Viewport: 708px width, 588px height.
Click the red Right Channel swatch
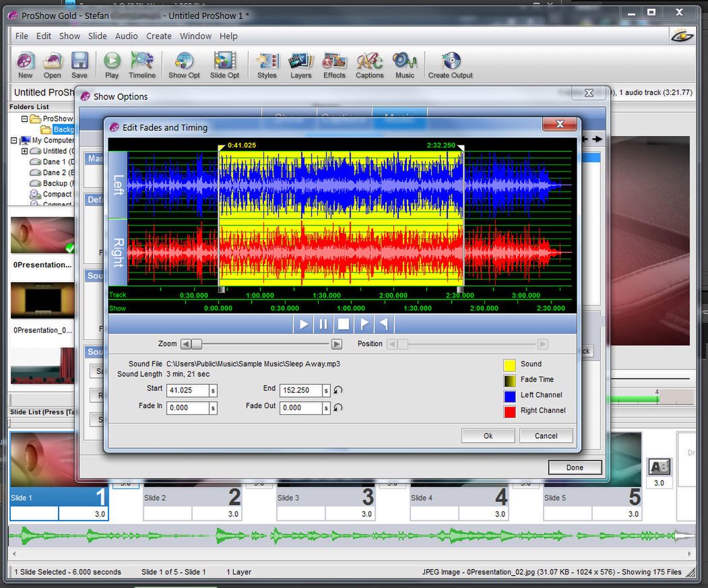pos(509,412)
